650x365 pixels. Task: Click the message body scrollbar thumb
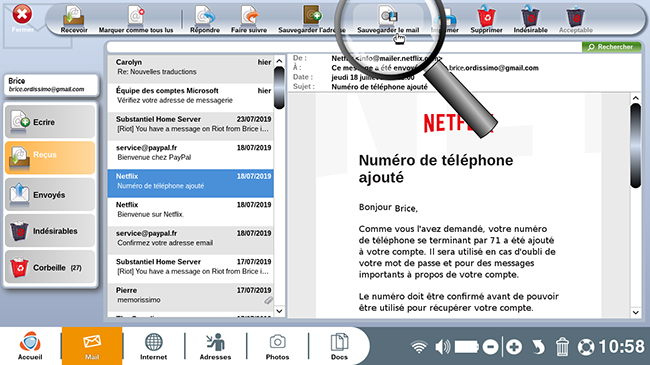point(635,146)
